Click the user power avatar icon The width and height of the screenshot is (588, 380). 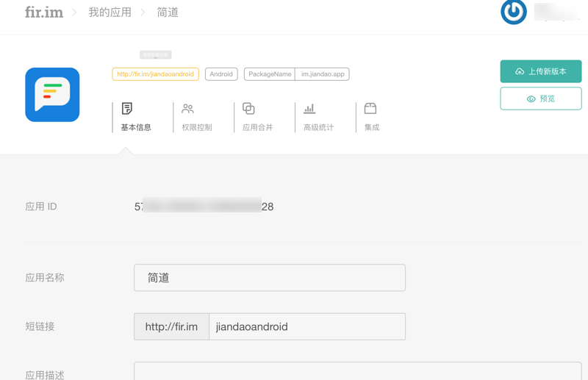513,12
